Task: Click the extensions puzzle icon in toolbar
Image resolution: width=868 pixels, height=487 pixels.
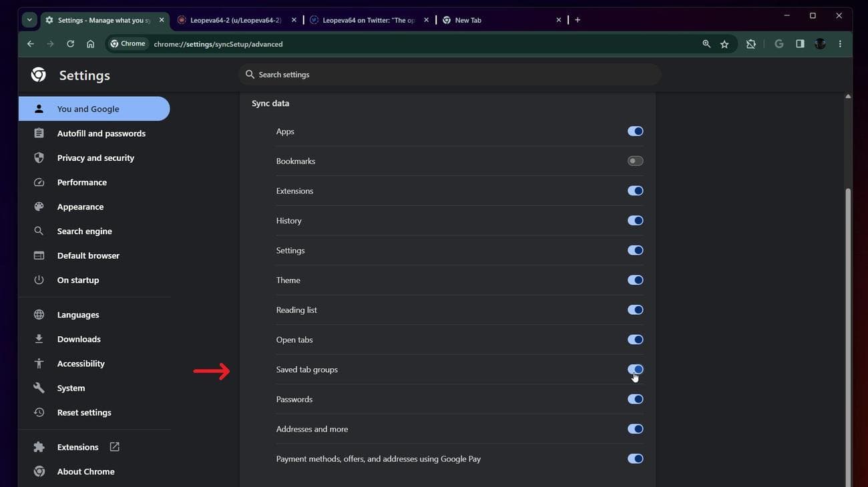Action: (x=750, y=43)
